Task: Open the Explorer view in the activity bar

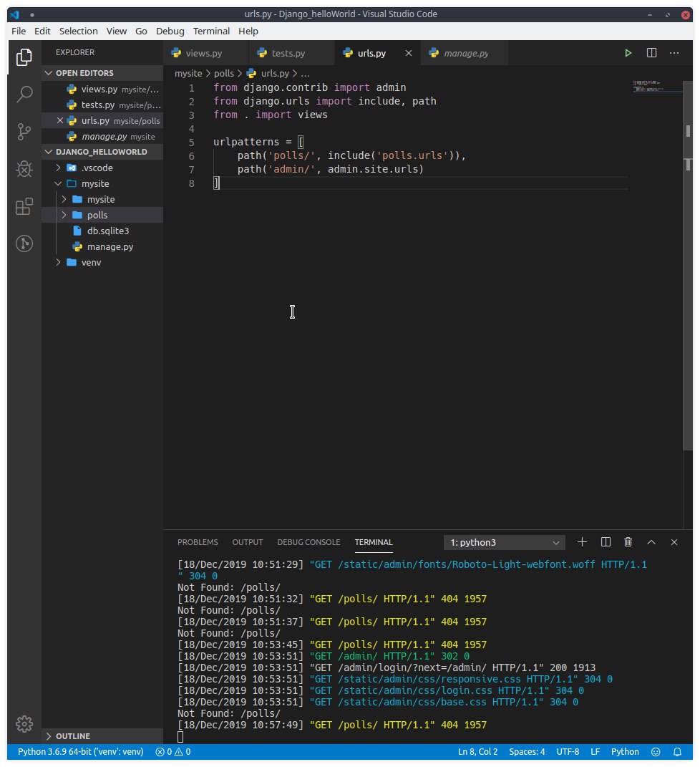Action: click(24, 57)
